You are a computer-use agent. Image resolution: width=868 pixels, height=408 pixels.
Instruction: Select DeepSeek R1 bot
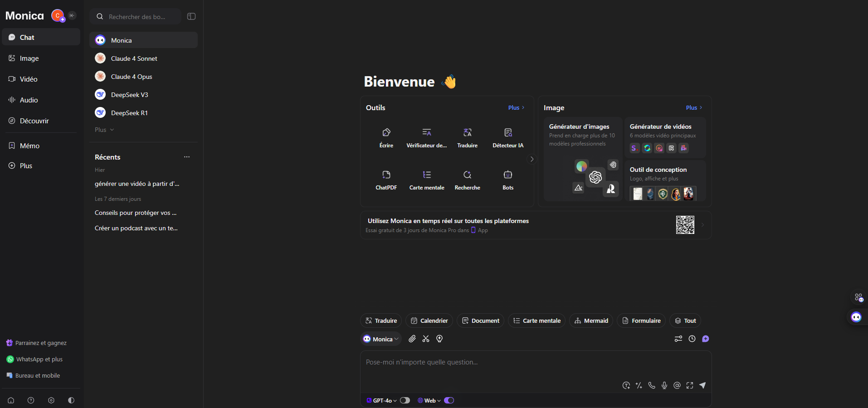pyautogui.click(x=143, y=112)
